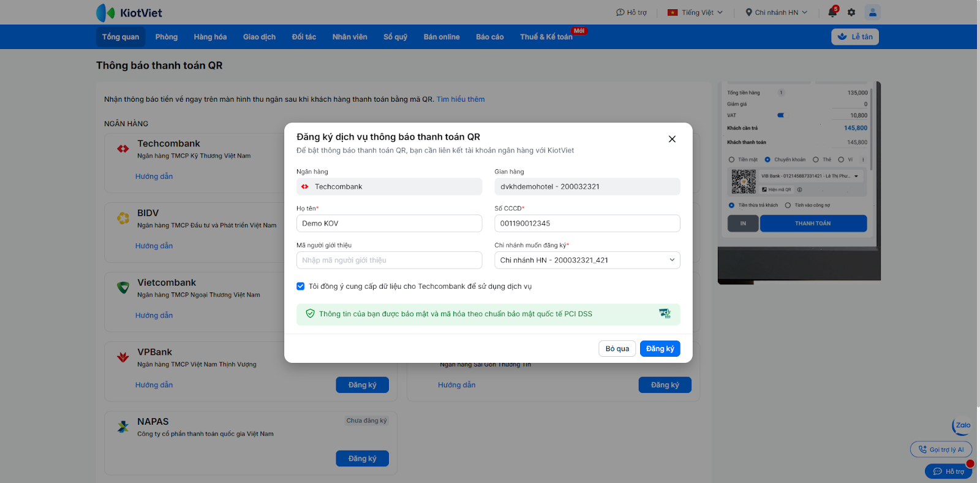Viewport: 980px width, 483px height.
Task: Click the Techcombank logo in the bank list
Action: click(123, 148)
